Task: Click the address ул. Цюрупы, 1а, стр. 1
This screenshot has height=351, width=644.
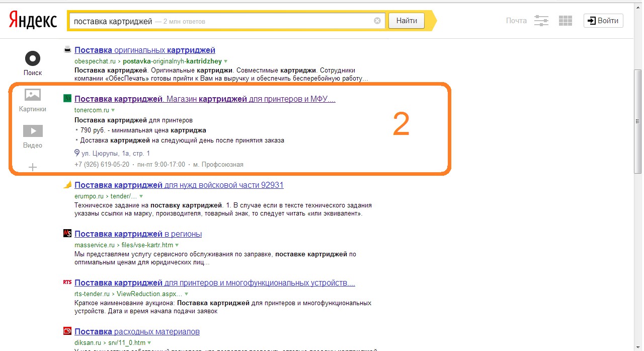Action: [x=116, y=153]
